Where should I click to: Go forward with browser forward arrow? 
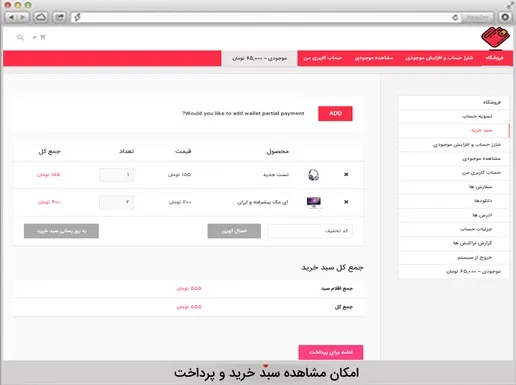[x=23, y=17]
